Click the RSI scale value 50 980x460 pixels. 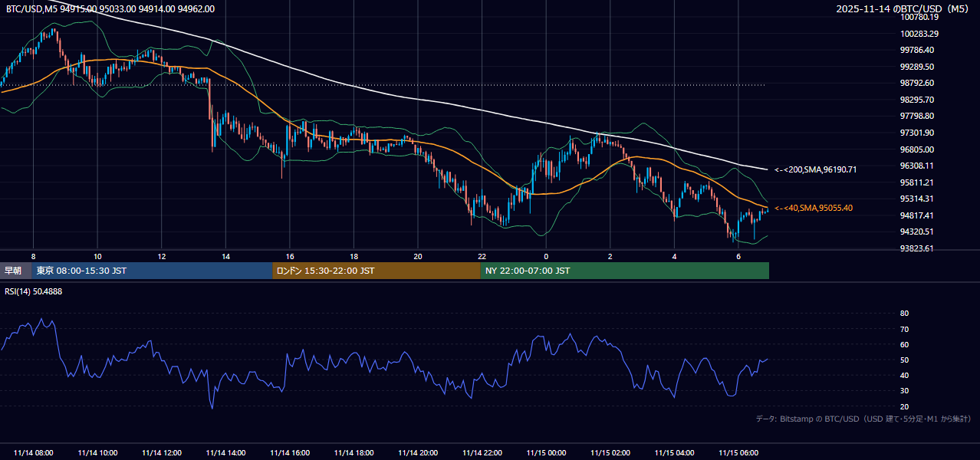[x=905, y=360]
